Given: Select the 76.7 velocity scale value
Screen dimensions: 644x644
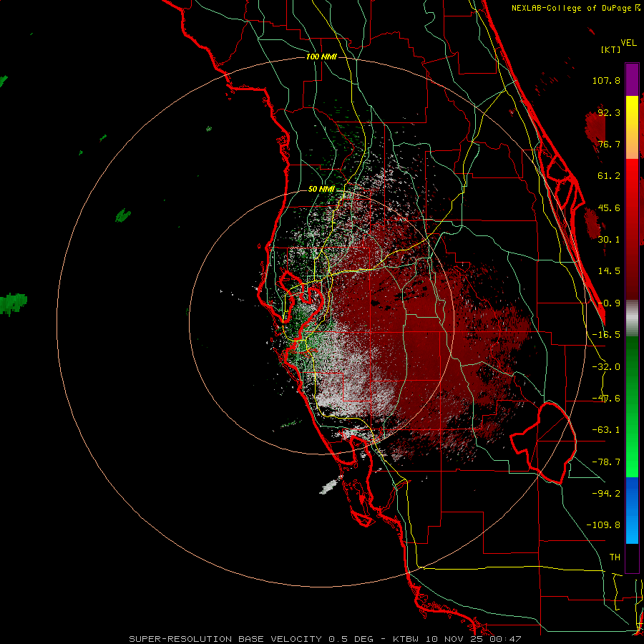Looking at the screenshot, I should 609,144.
